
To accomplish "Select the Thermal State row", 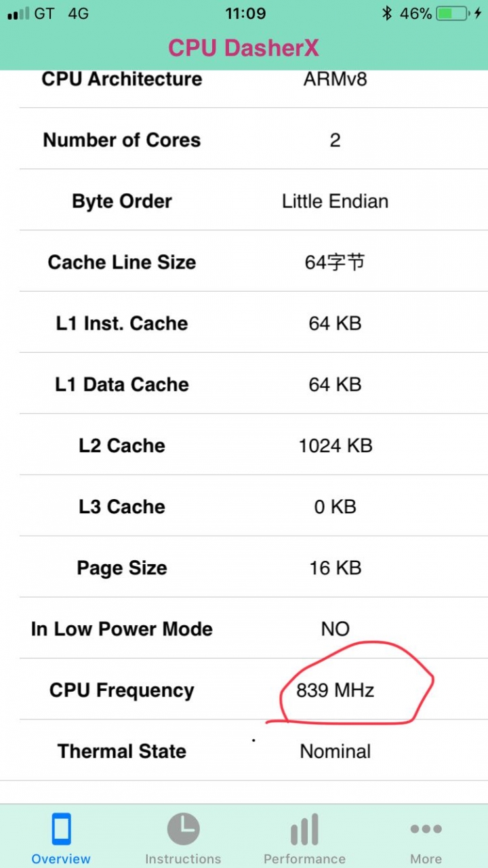I will pos(253,751).
